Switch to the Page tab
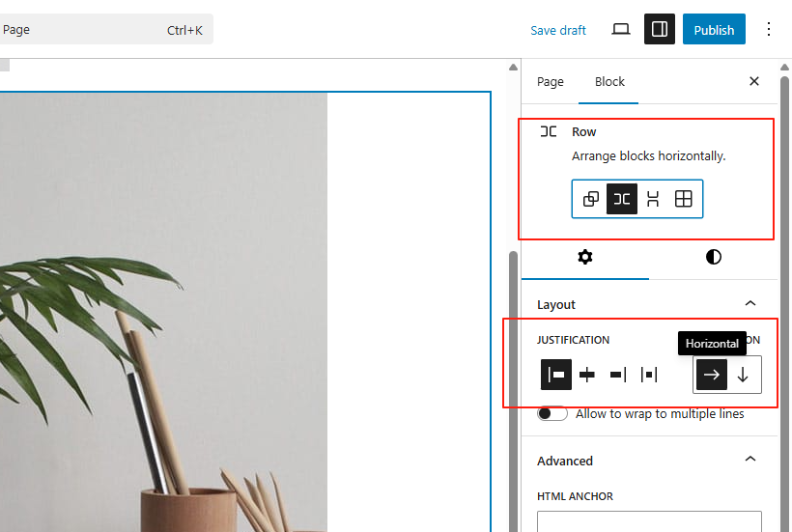This screenshot has width=792, height=532. pyautogui.click(x=551, y=81)
